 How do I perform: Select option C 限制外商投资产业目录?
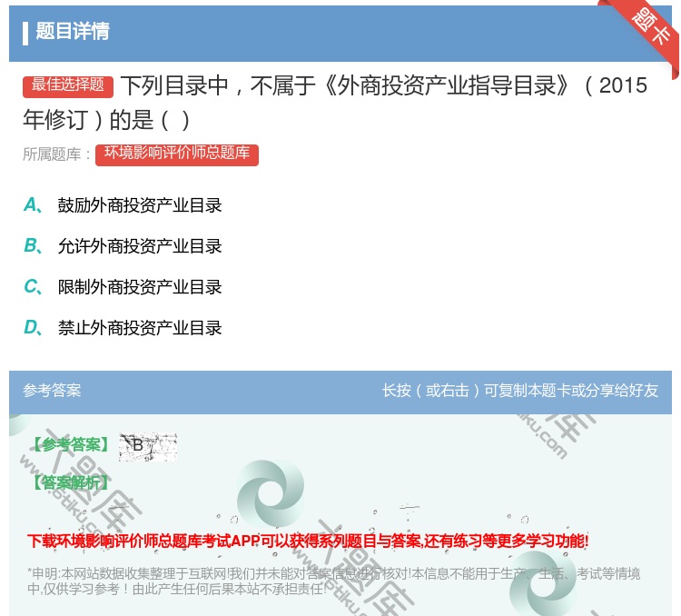coord(123,287)
